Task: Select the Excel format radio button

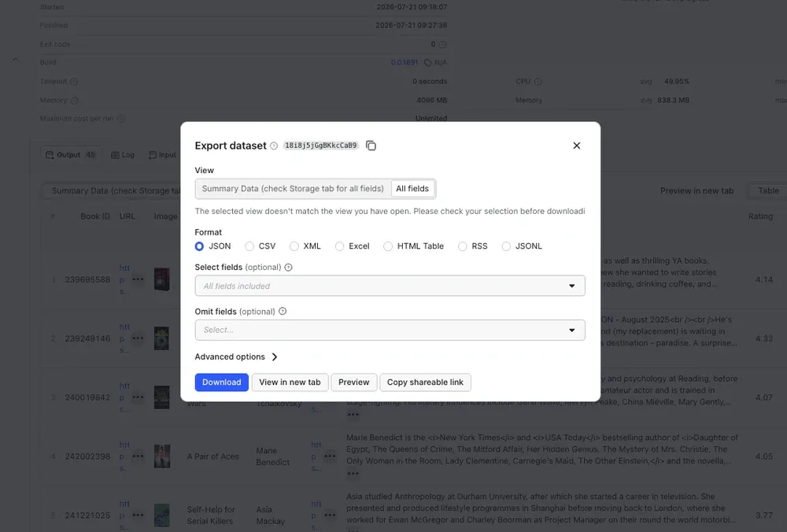Action: pos(340,246)
